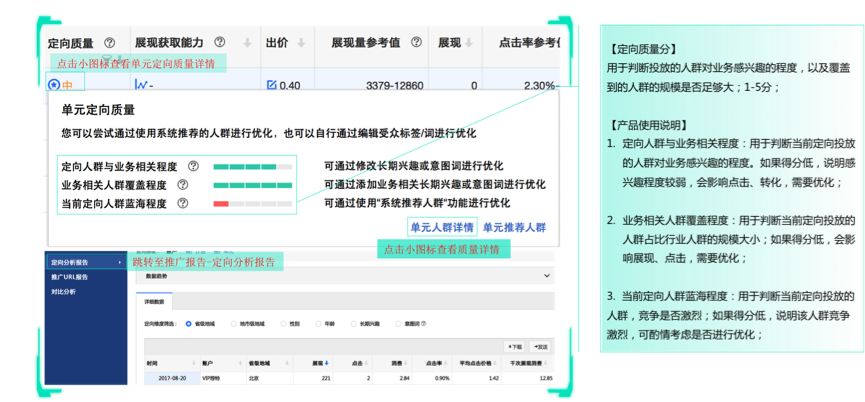Select the 意图词 radio filter

point(399,324)
